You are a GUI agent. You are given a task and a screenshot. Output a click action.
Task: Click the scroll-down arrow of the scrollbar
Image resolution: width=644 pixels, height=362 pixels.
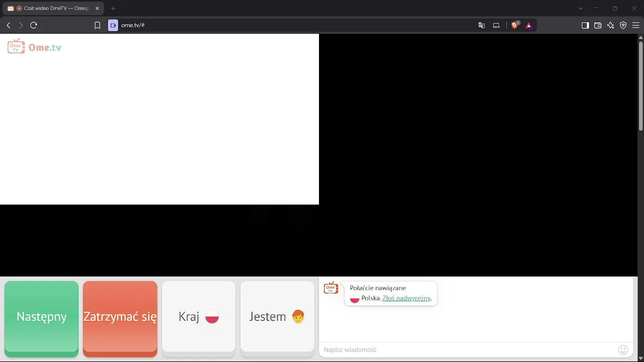[x=640, y=358]
